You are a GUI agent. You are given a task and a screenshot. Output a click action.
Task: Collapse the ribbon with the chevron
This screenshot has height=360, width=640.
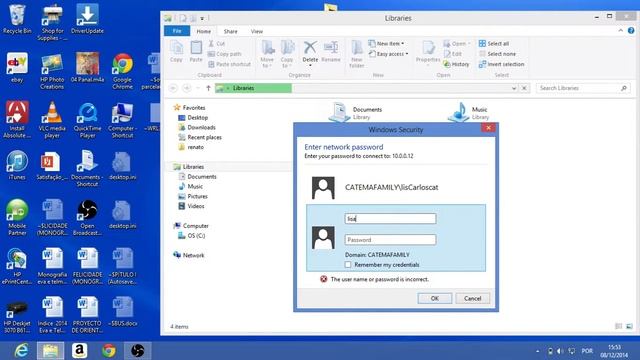coord(620,31)
